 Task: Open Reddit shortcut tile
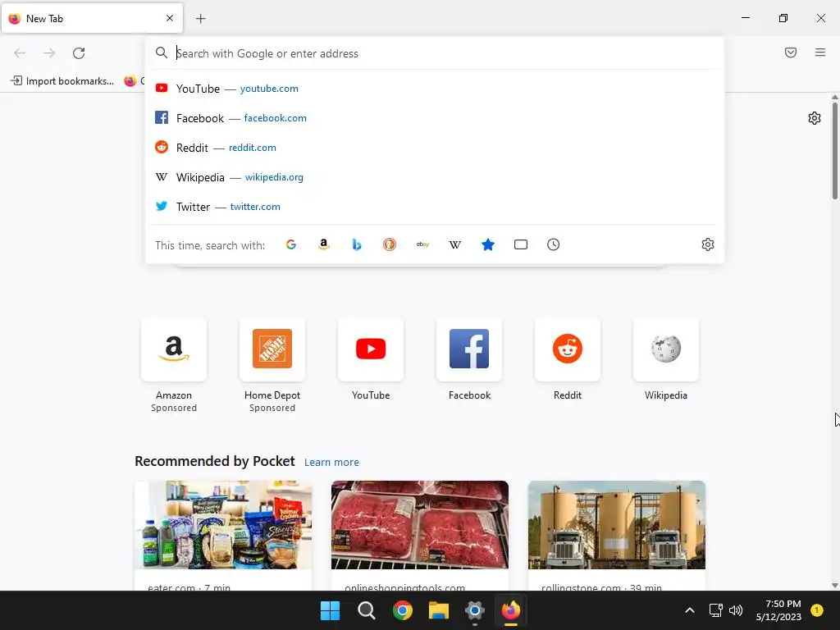pyautogui.click(x=568, y=349)
